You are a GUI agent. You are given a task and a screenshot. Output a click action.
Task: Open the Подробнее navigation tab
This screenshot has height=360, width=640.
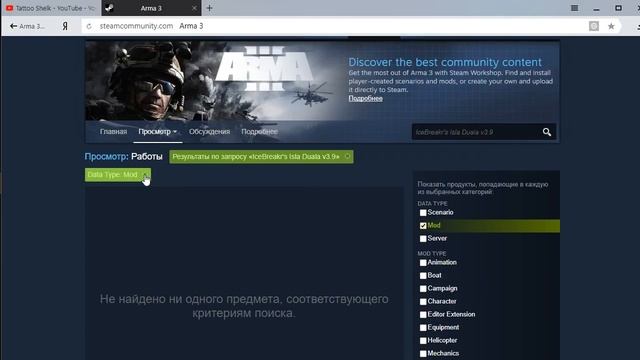tap(259, 131)
